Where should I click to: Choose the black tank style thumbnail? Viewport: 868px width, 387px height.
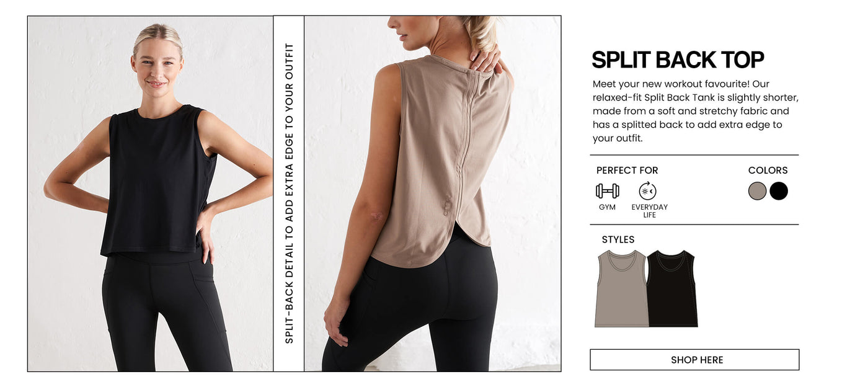pos(672,288)
